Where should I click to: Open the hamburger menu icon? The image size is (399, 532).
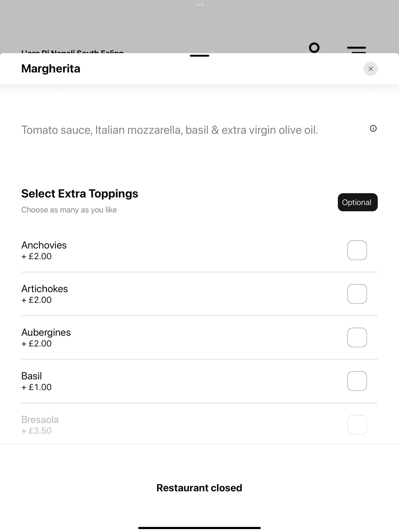(356, 49)
